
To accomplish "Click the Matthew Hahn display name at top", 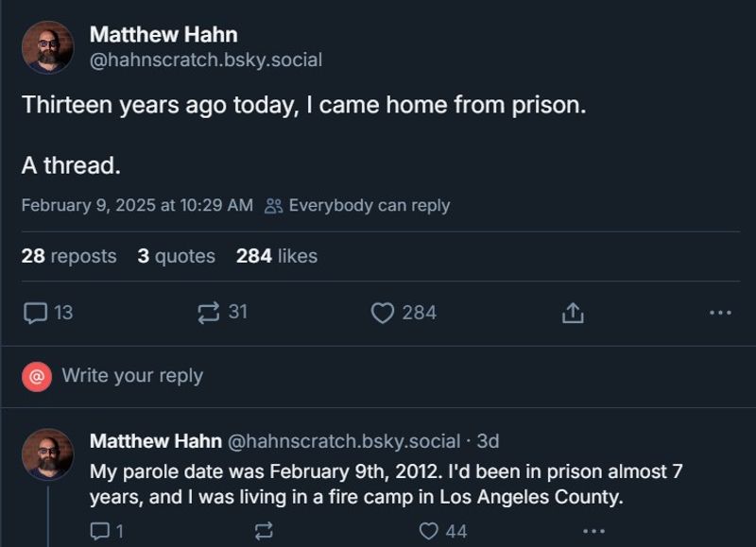I will tap(163, 35).
